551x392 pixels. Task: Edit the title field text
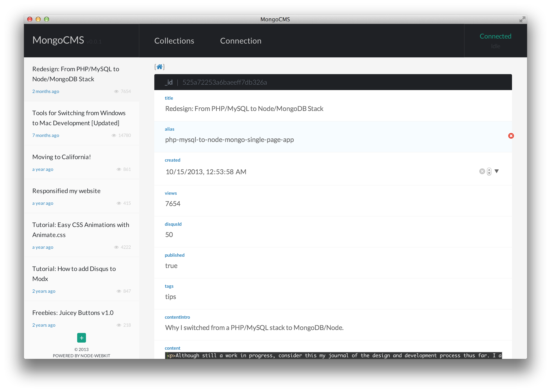pos(244,109)
